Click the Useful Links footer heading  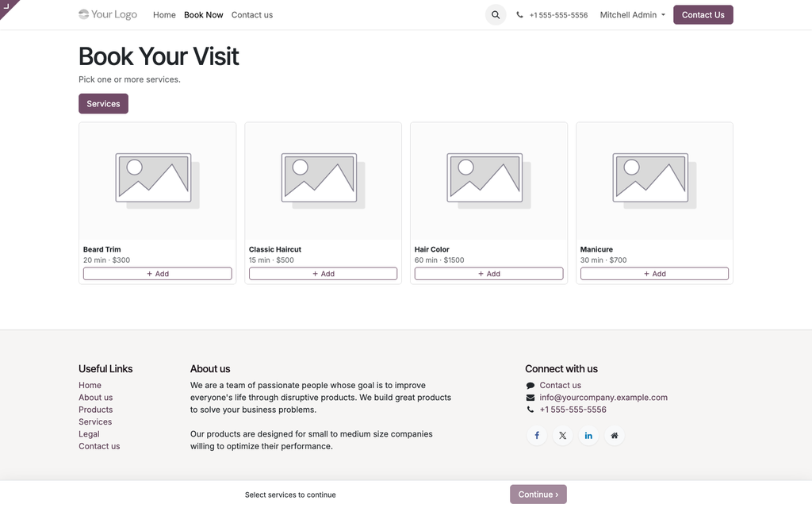tap(105, 369)
